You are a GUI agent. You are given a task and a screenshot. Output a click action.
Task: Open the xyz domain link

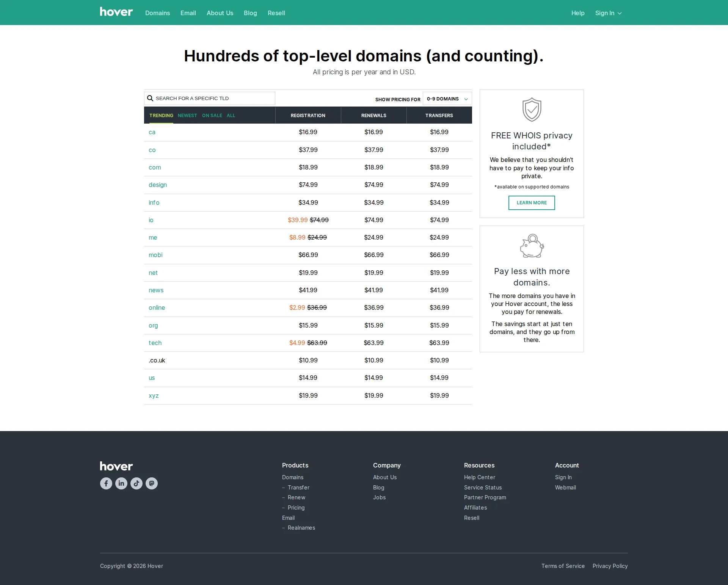pos(154,395)
